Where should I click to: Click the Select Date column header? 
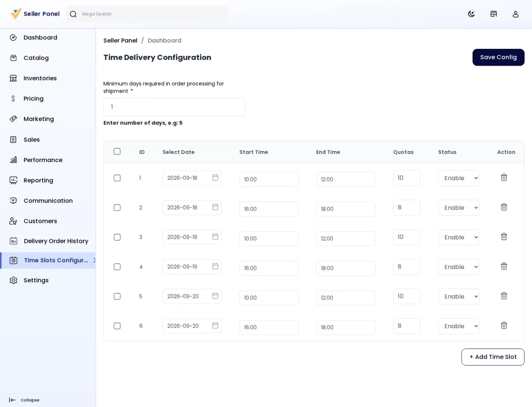point(179,152)
